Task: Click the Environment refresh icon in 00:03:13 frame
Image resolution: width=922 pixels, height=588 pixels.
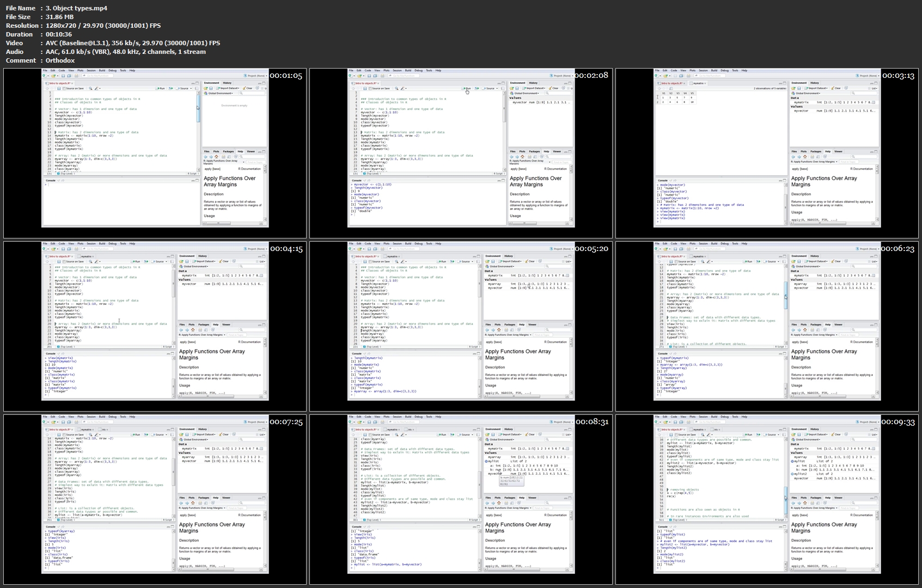Action: click(x=846, y=88)
